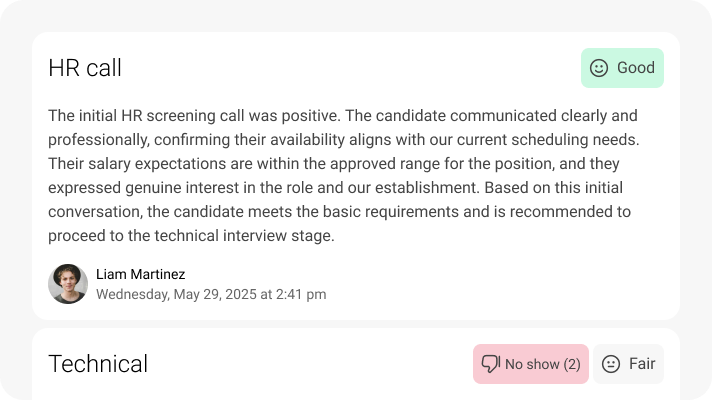Open Liam Martinez's profile photo
The image size is (712, 400).
pyautogui.click(x=68, y=284)
